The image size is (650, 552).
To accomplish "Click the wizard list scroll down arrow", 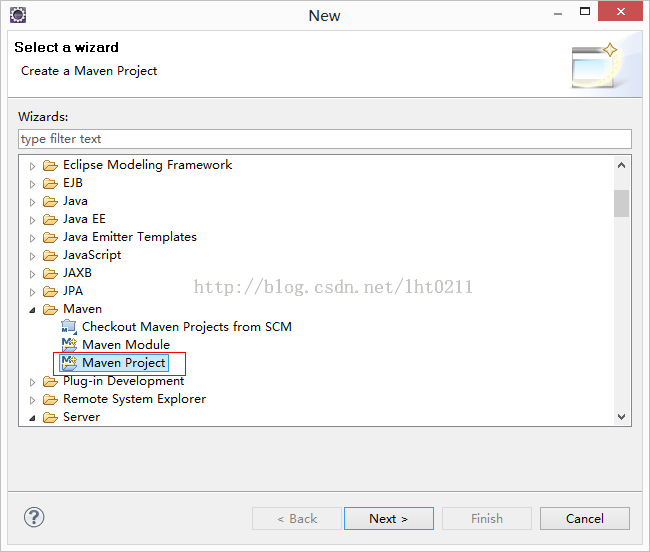I will 621,416.
